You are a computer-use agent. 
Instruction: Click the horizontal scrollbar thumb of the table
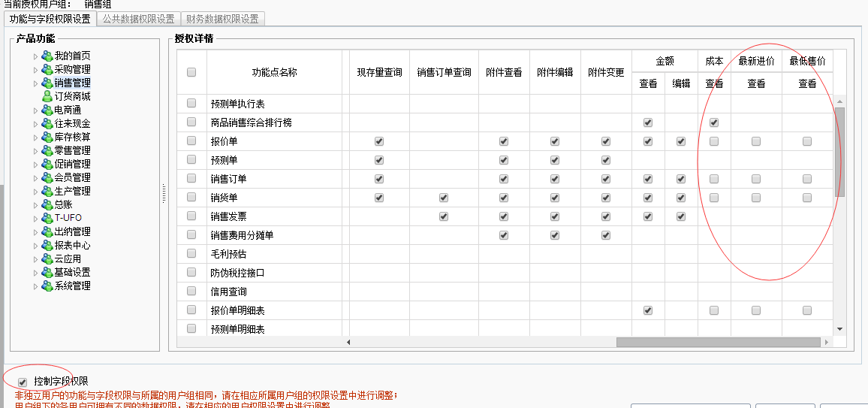tap(718, 342)
